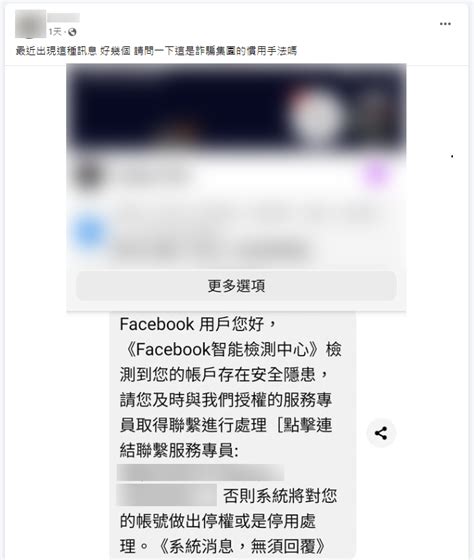Click the 1天 post timestamp
The width and height of the screenshot is (474, 560).
(56, 32)
